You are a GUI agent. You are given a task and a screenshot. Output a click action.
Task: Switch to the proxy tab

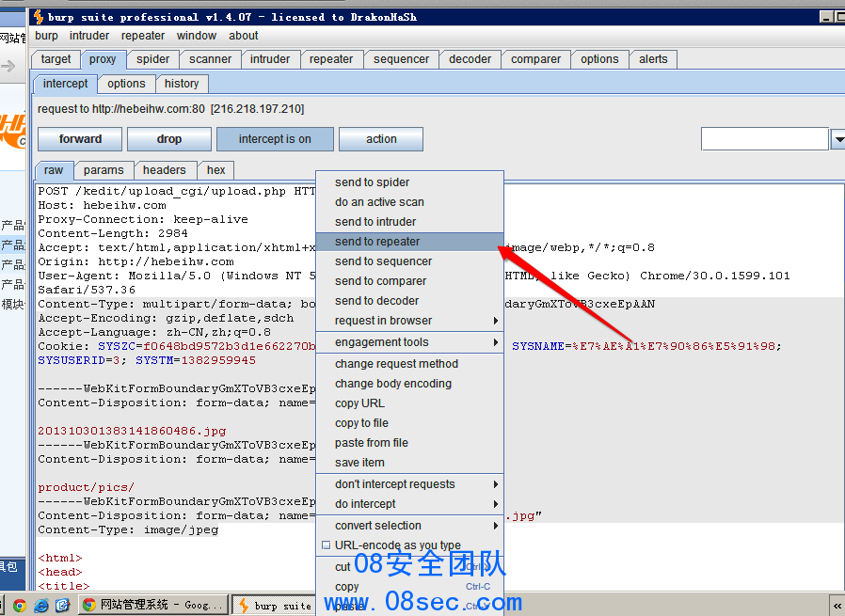click(x=103, y=59)
